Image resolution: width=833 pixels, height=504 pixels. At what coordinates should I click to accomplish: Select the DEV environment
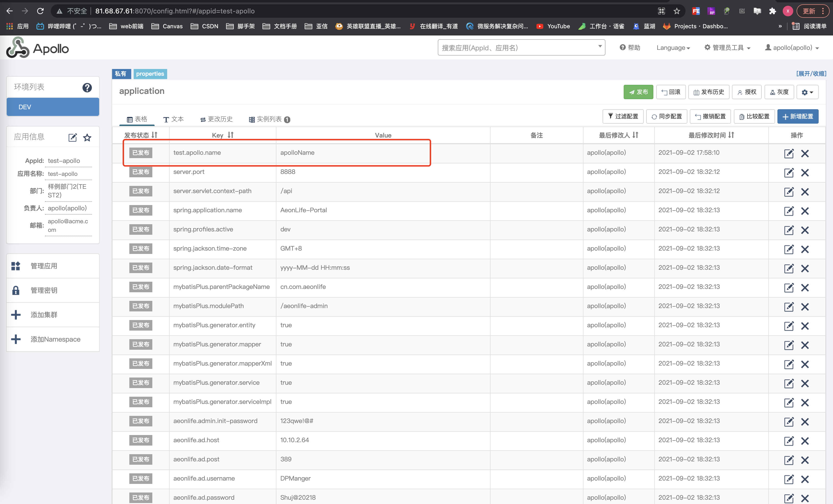[53, 107]
